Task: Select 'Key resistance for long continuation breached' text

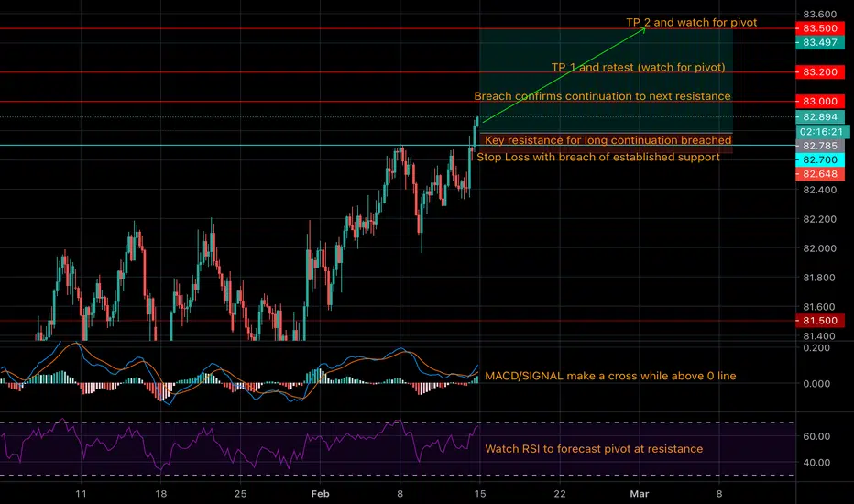Action: (x=608, y=140)
